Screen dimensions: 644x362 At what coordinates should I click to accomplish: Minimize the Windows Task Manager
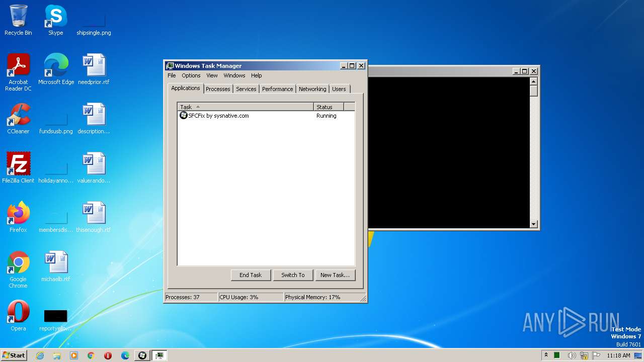[344, 66]
